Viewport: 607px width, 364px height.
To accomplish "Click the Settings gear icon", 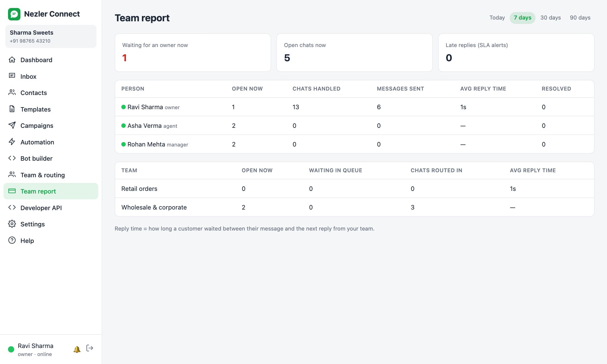I will [x=12, y=224].
